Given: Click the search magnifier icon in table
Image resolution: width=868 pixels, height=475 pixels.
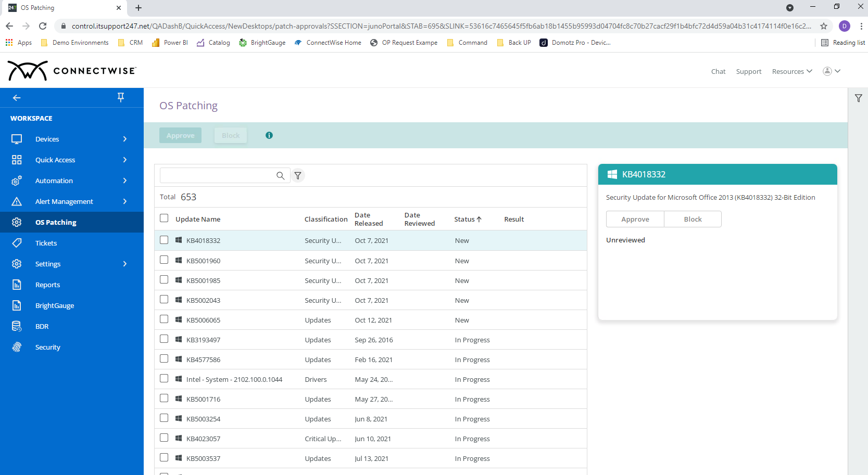Looking at the screenshot, I should coord(280,176).
